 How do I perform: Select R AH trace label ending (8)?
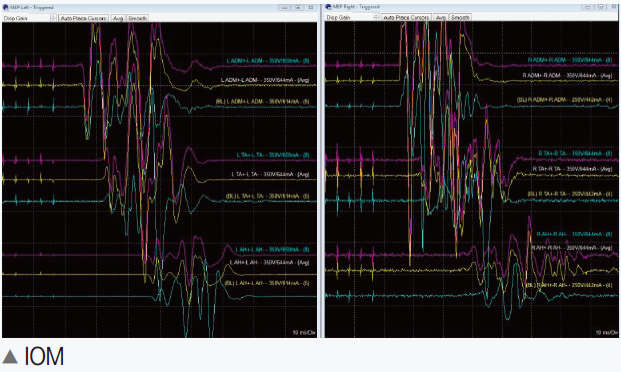[574, 234]
